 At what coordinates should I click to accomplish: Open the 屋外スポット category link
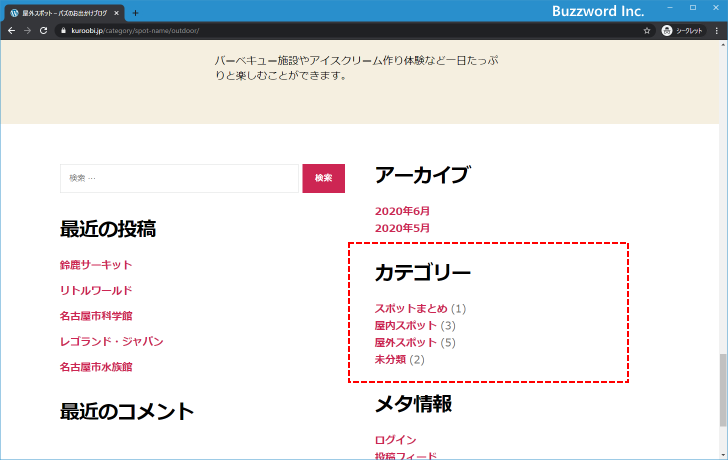pos(406,343)
